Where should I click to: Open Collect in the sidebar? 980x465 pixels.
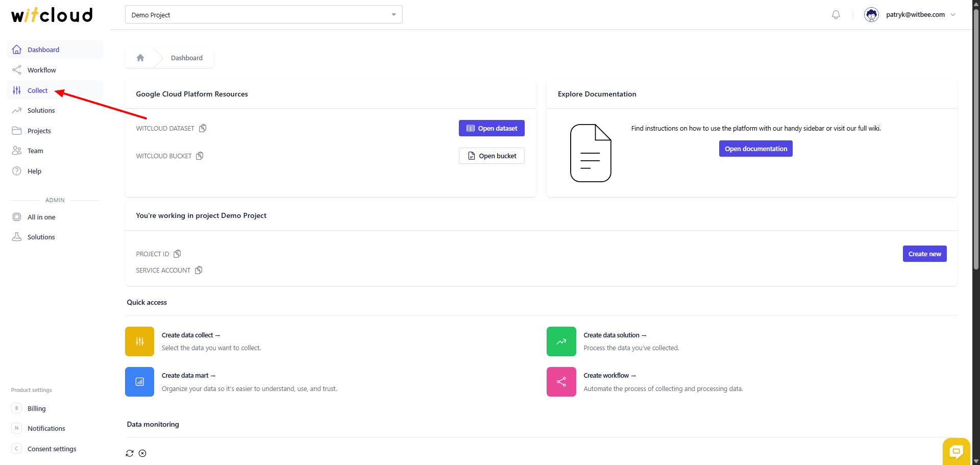click(37, 90)
